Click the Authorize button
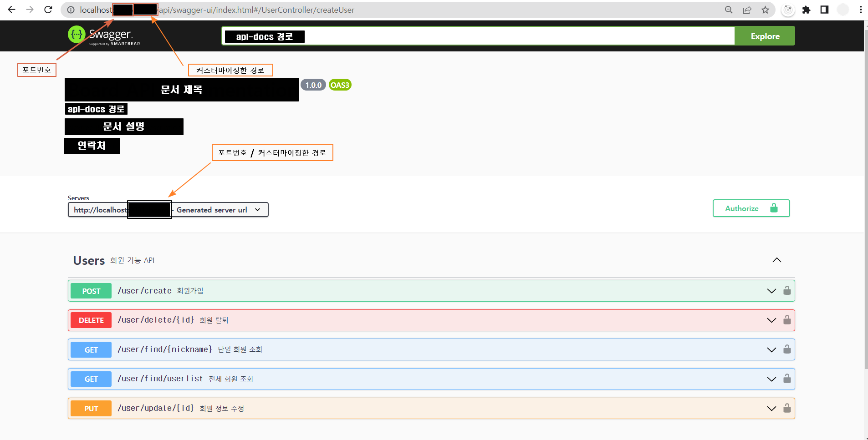The image size is (868, 440). pos(751,208)
